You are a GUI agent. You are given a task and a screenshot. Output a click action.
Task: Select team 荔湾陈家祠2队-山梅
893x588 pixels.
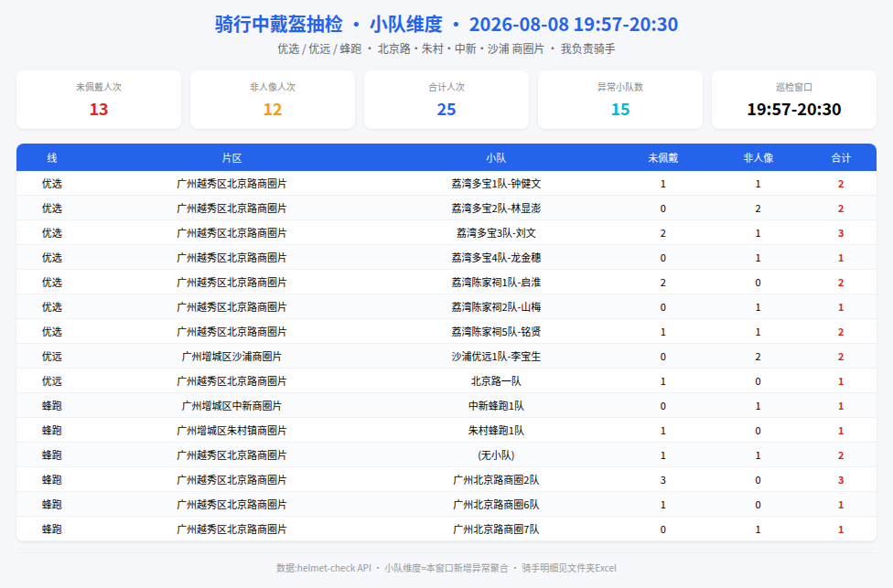[x=496, y=307]
